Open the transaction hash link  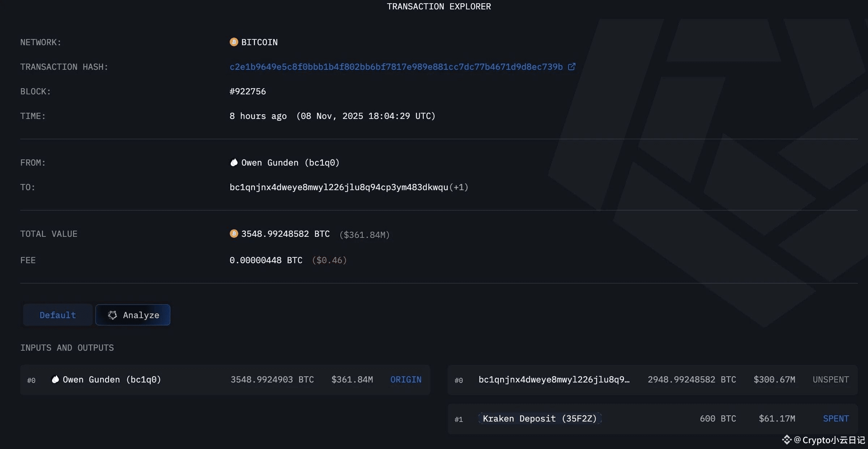pos(396,67)
